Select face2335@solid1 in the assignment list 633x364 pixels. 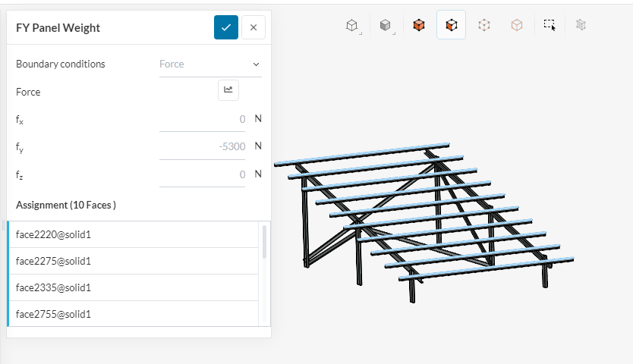(133, 288)
